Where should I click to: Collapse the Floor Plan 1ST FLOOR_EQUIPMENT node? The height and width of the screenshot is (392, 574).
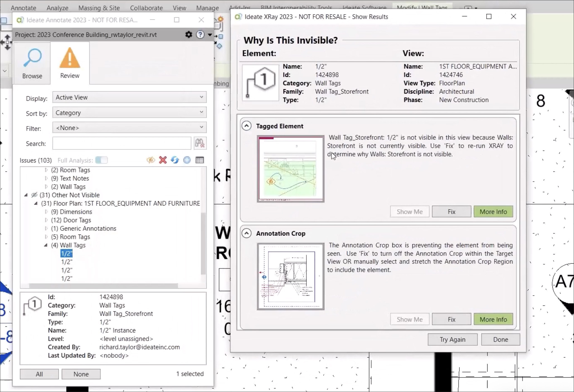[x=36, y=203]
